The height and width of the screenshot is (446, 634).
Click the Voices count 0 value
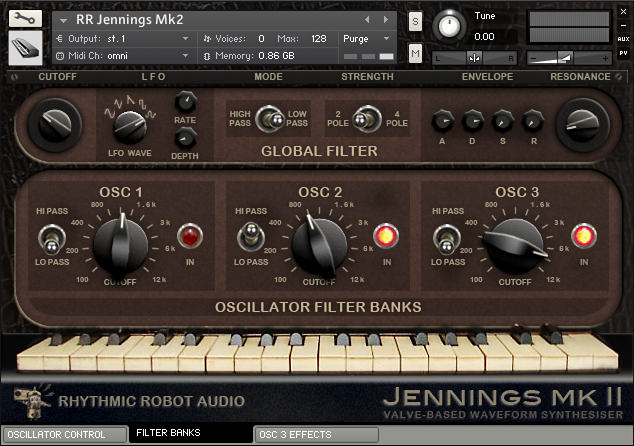[261, 39]
